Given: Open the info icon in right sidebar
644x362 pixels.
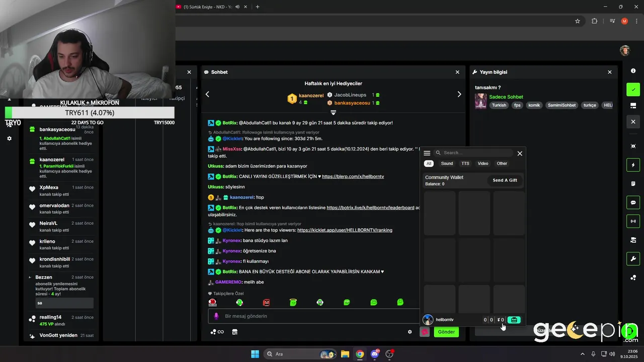Looking at the screenshot, I should click(633, 71).
